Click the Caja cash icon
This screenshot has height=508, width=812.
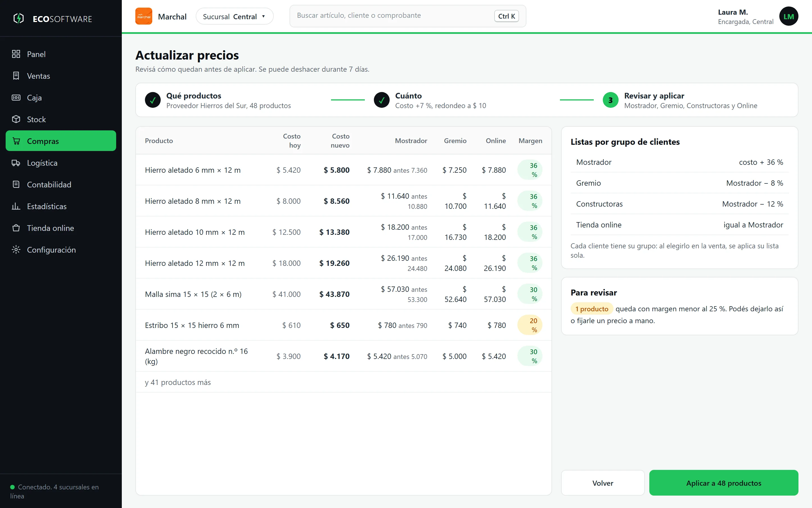[x=16, y=97]
